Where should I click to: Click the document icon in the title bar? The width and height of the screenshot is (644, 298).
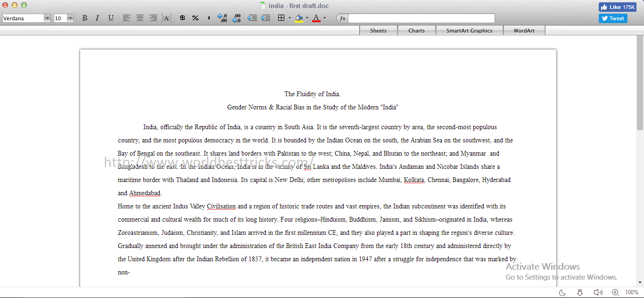(263, 6)
